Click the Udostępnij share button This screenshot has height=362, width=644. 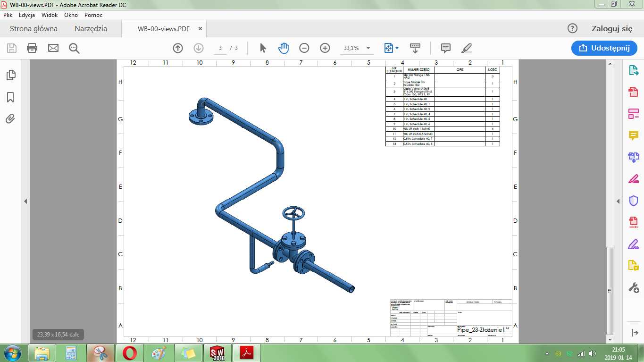point(603,48)
